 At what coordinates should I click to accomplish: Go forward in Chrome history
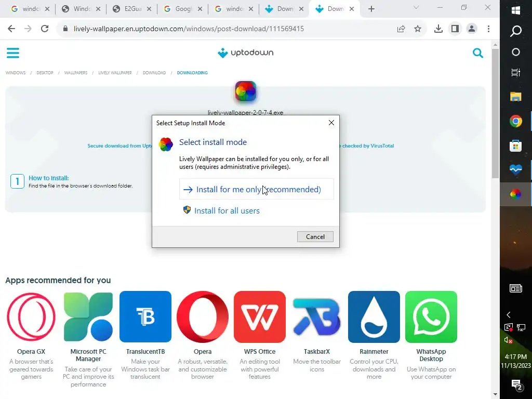[x=28, y=29]
